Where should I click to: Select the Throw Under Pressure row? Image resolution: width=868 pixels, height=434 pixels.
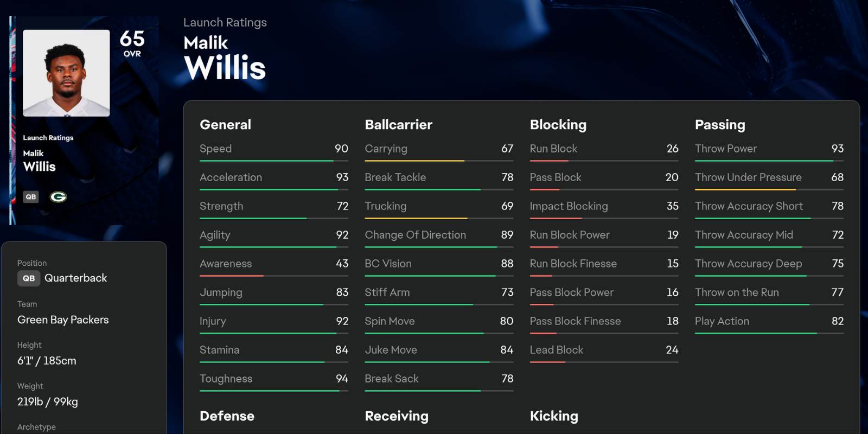pos(769,178)
